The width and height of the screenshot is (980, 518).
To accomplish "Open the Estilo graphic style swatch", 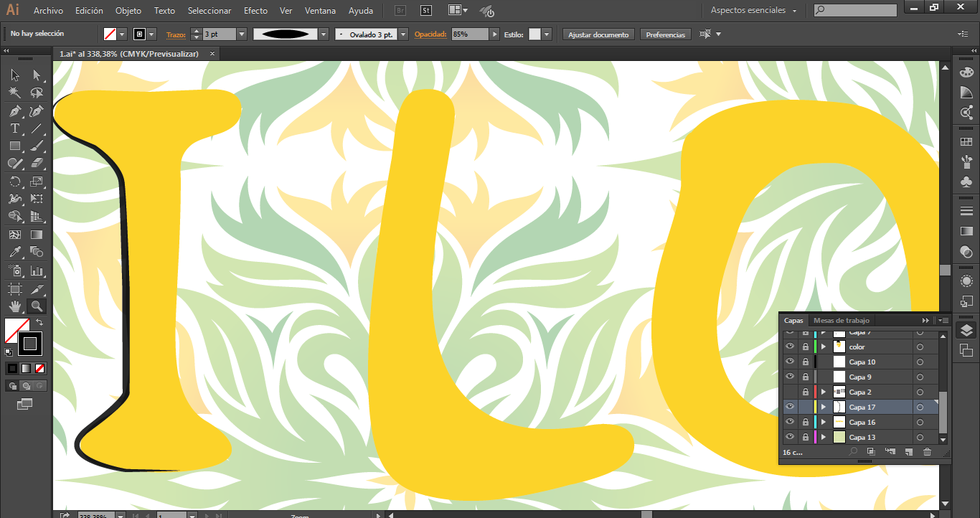I will tap(534, 34).
